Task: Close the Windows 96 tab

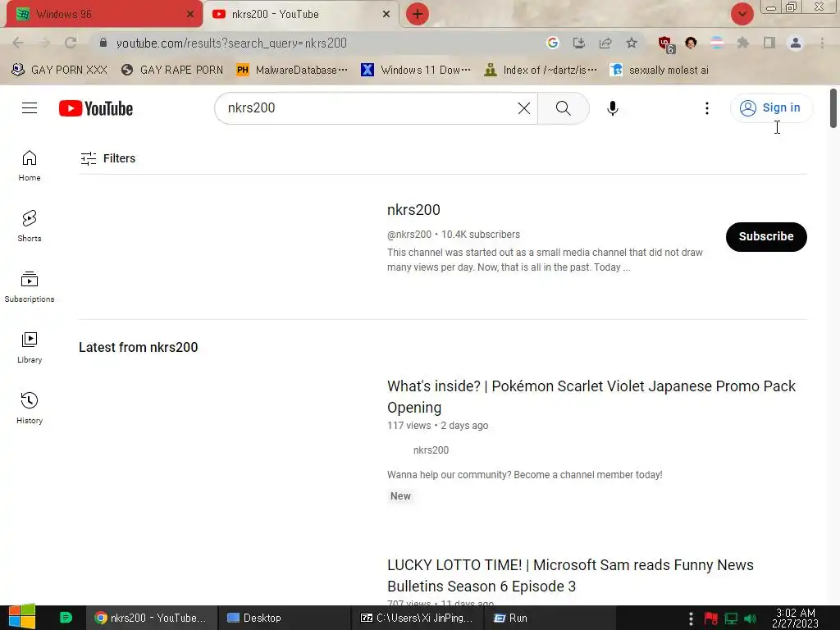Action: [x=190, y=14]
